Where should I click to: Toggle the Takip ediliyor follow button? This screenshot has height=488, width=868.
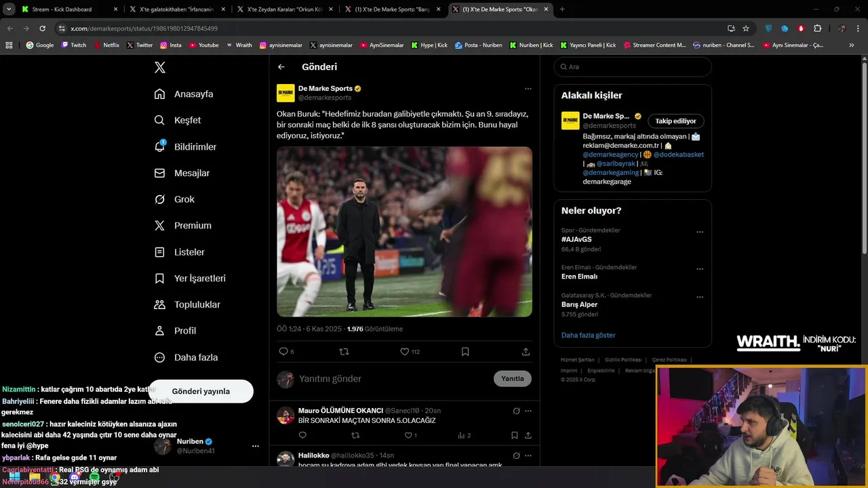(x=675, y=121)
